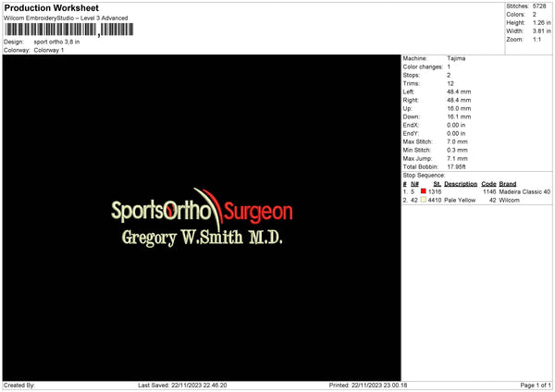Screen dimensions: 555x392
Task: Click the 'Last Saved: 22/11/2023' footer text
Action: point(182,386)
